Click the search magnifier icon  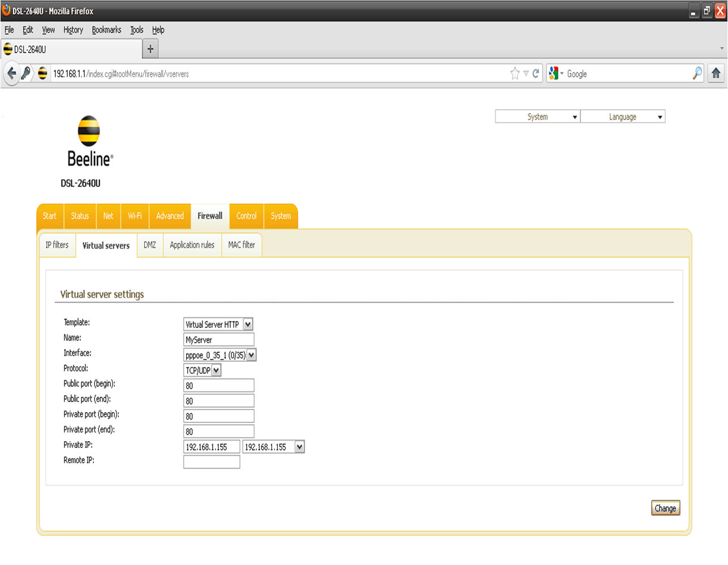(x=697, y=74)
